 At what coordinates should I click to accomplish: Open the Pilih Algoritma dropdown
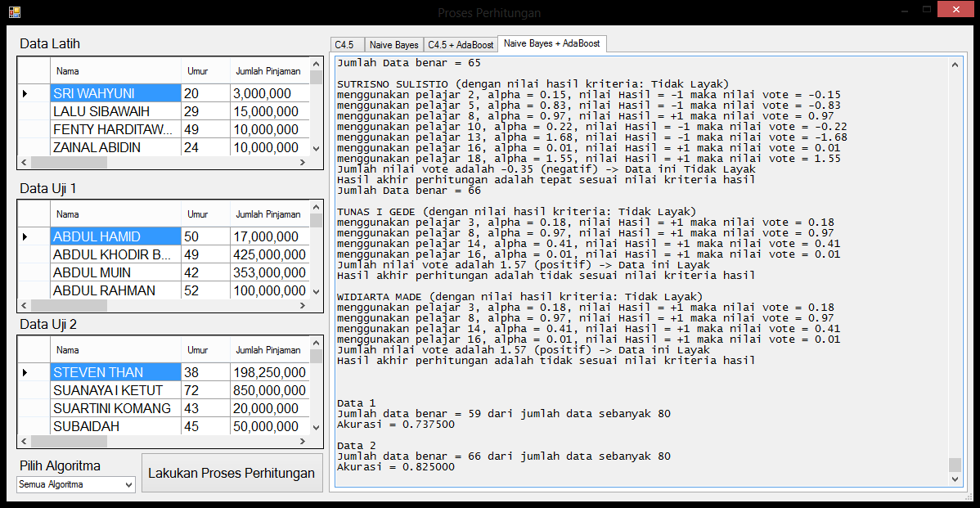click(76, 485)
